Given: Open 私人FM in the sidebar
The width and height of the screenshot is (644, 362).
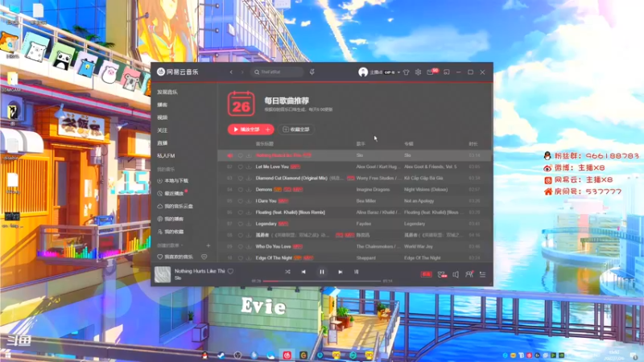Looking at the screenshot, I should click(166, 155).
